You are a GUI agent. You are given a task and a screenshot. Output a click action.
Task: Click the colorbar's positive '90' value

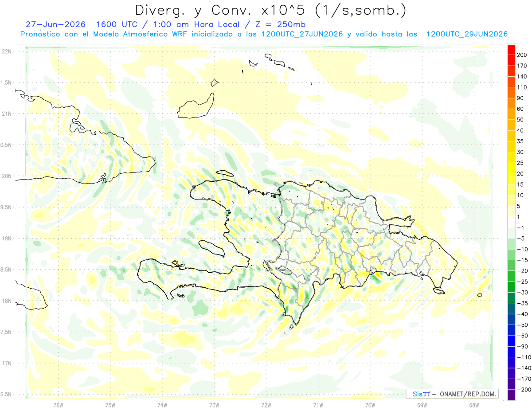tap(520, 98)
